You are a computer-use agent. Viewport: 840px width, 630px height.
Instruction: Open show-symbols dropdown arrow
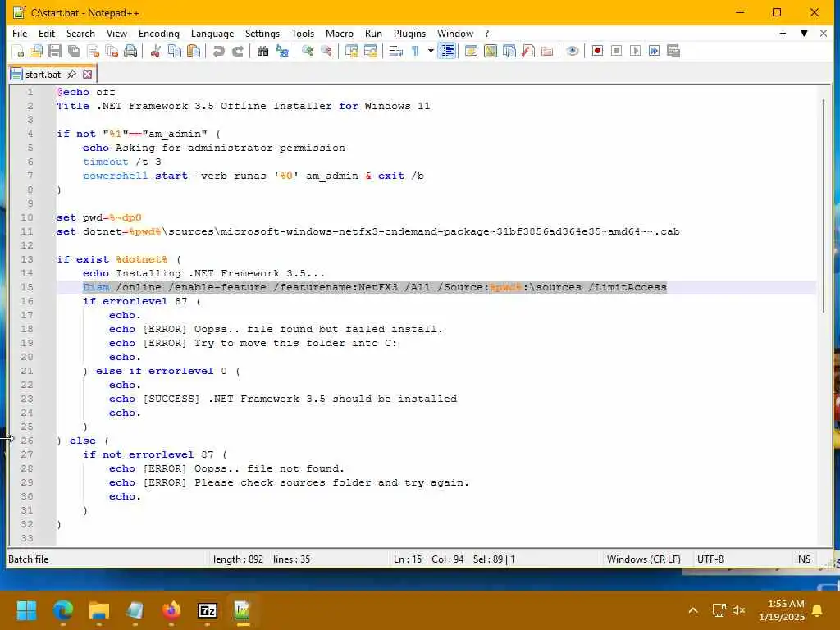point(430,52)
